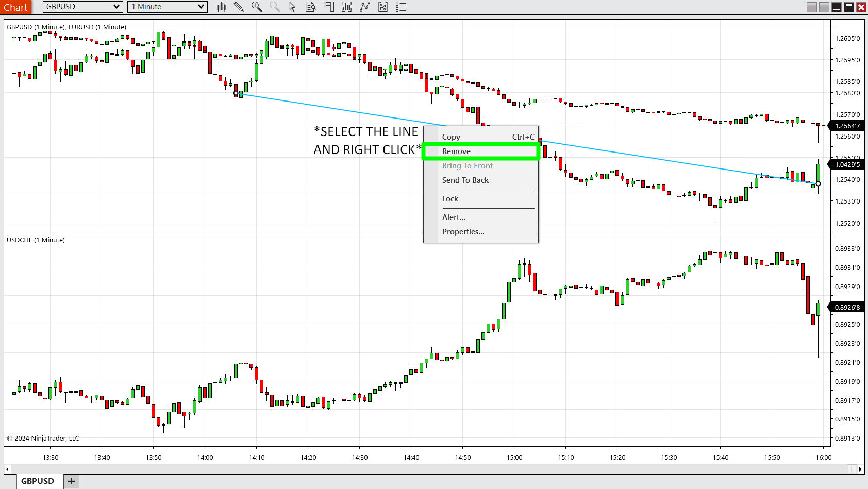Open the chart Properties list icon
The height and width of the screenshot is (489, 868).
point(401,7)
